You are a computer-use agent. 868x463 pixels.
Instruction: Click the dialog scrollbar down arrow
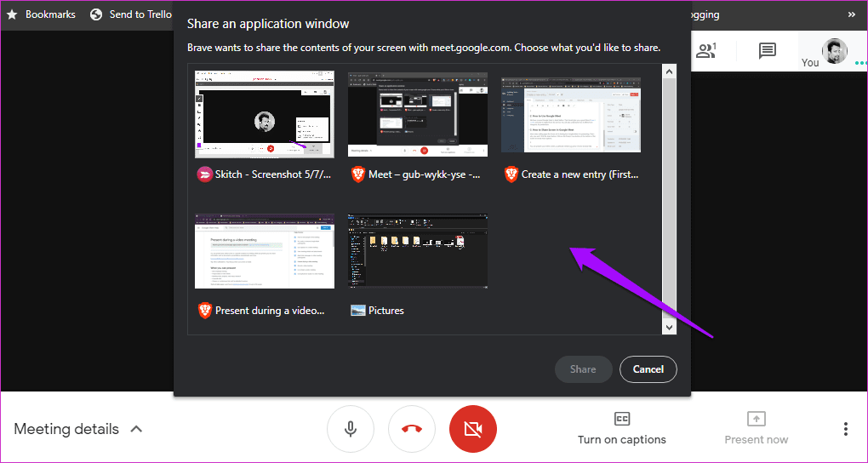point(669,328)
